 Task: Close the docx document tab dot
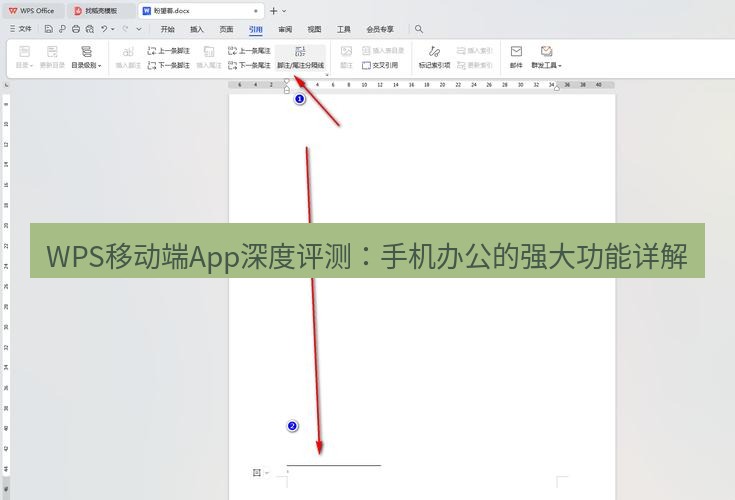pos(256,10)
